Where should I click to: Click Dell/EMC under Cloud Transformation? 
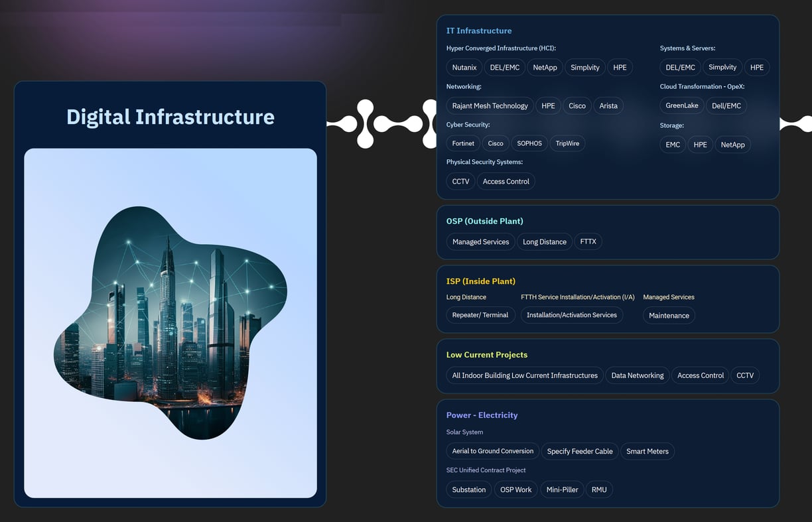pos(726,106)
